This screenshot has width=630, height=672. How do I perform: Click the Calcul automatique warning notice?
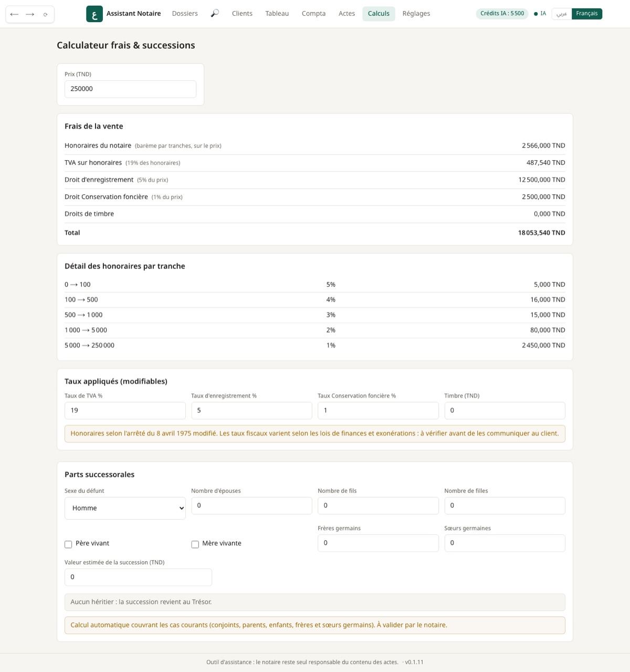click(x=315, y=625)
